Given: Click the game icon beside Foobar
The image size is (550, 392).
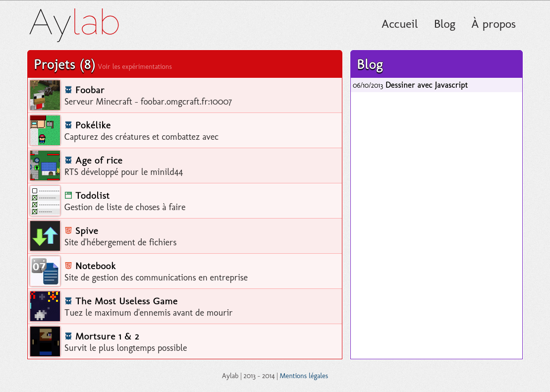Looking at the screenshot, I should [x=68, y=90].
